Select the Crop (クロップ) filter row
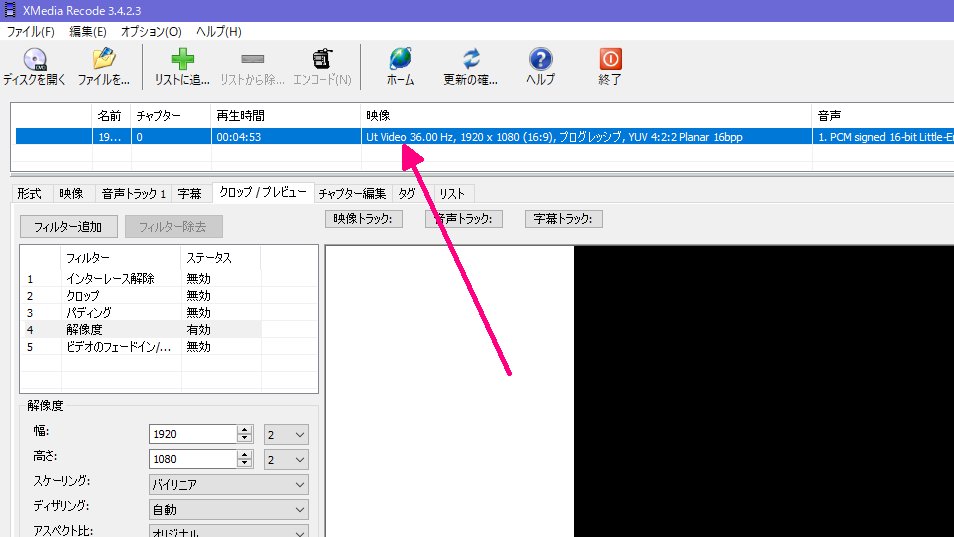The width and height of the screenshot is (954, 537). (x=141, y=296)
